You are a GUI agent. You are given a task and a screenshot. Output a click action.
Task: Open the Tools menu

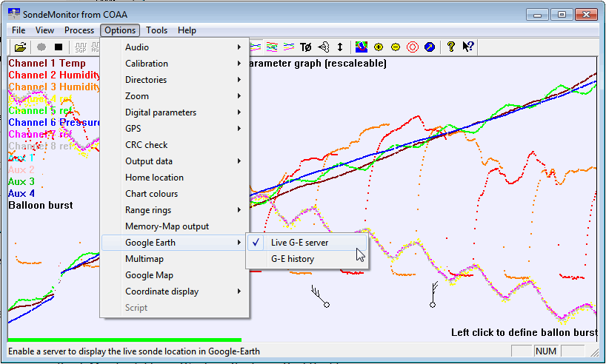[x=156, y=30]
